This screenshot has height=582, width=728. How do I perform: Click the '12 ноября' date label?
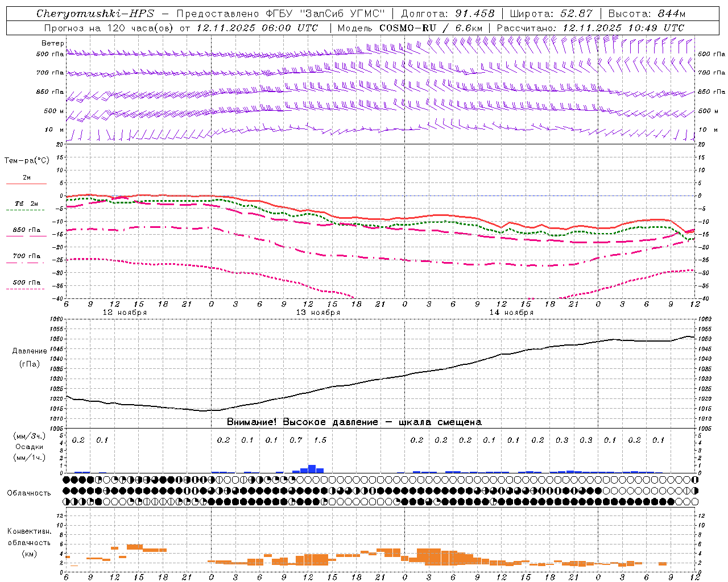click(125, 313)
